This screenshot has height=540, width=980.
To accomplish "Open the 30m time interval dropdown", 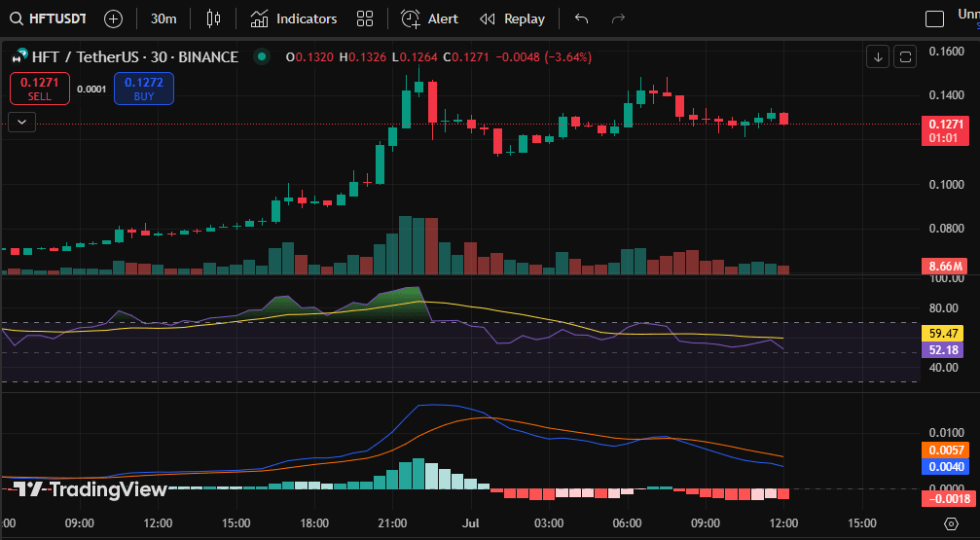I will (x=163, y=18).
